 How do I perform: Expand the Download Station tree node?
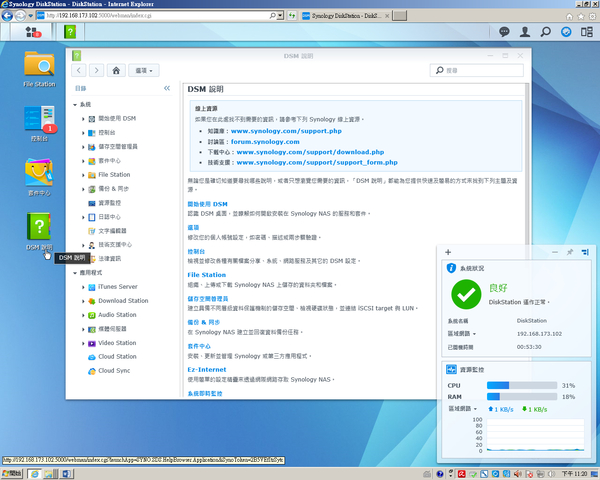85,300
